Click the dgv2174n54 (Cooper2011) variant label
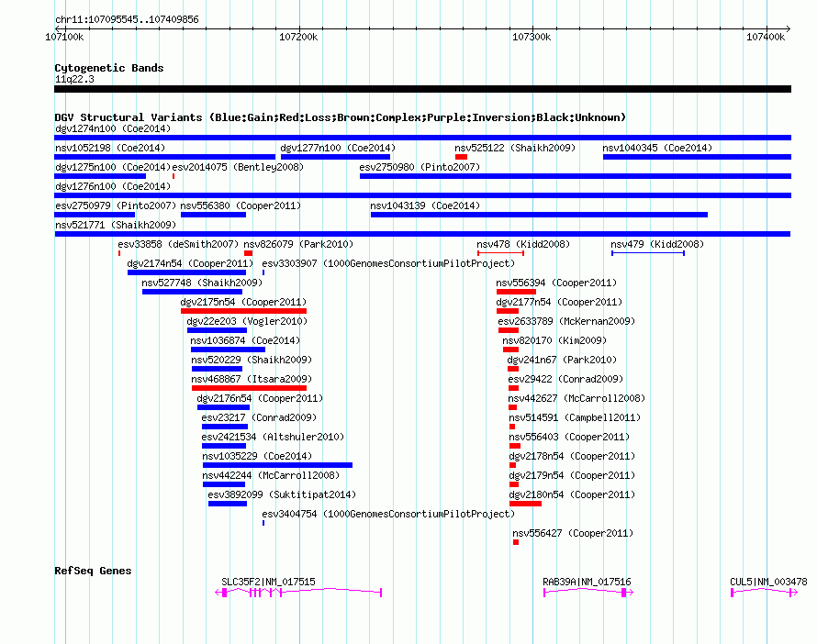817x644 pixels. point(190,263)
